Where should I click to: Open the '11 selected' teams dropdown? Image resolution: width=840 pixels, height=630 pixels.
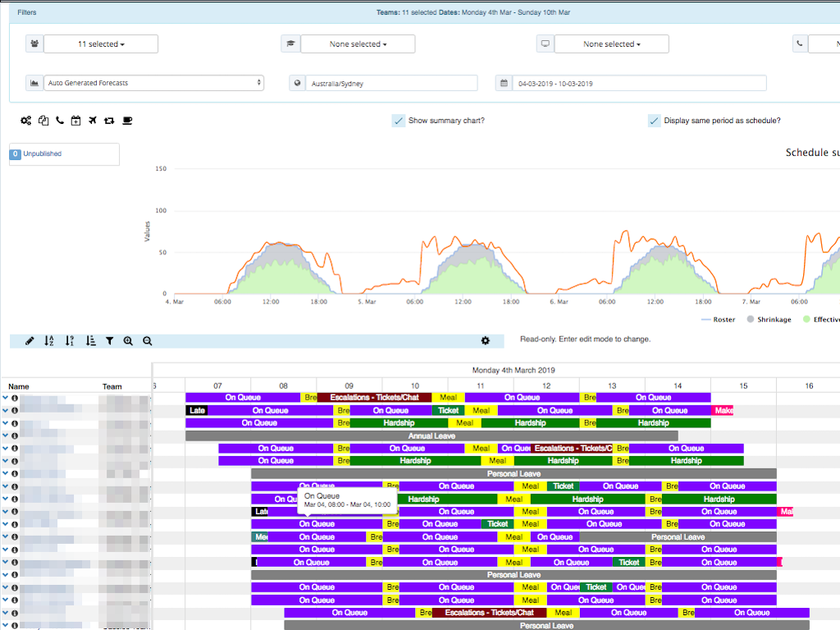point(101,43)
